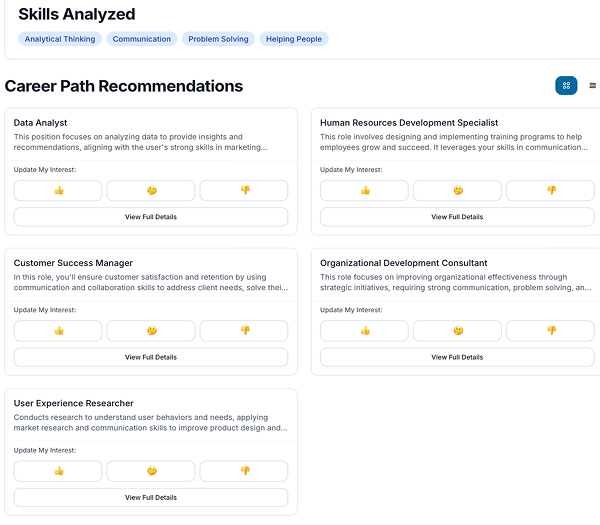This screenshot has height=525, width=600.
Task: Thumbs down Human Resources Development Specialist
Action: pyautogui.click(x=550, y=191)
